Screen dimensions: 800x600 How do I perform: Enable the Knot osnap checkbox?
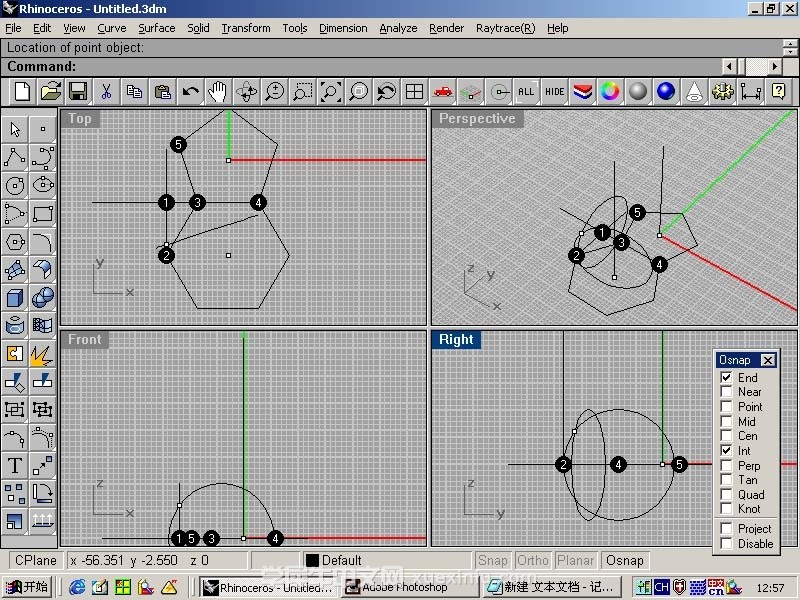click(x=727, y=509)
